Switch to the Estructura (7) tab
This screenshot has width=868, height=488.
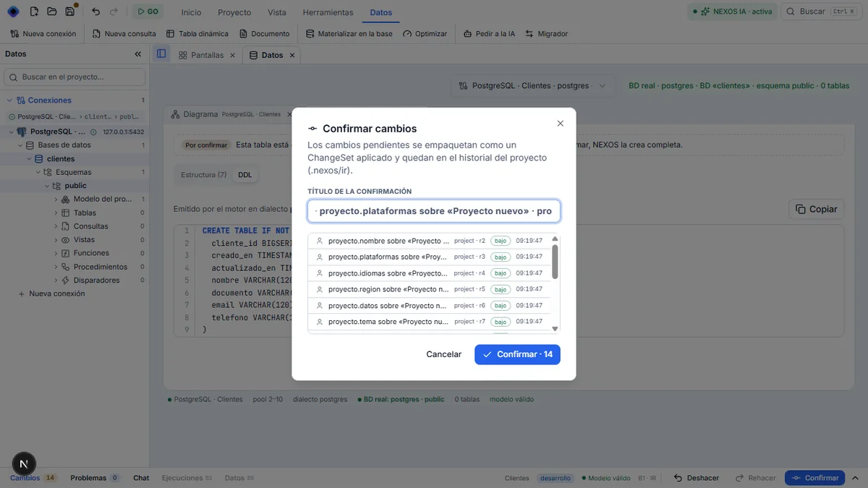tap(204, 175)
